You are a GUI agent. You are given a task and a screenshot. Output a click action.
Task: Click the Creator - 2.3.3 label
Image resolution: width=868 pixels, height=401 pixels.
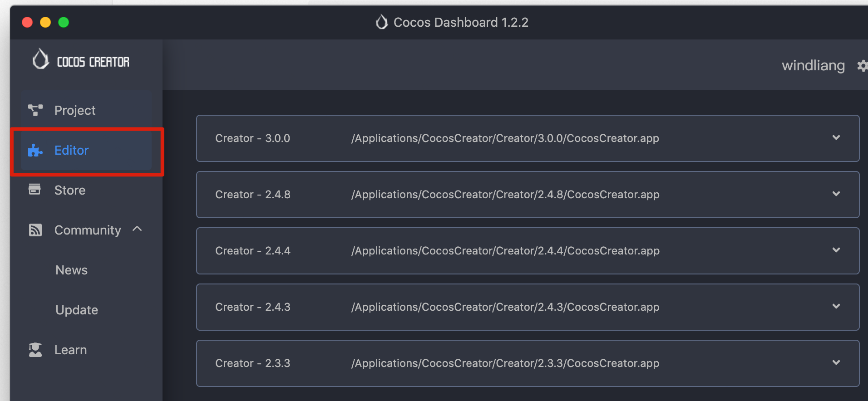pos(252,363)
